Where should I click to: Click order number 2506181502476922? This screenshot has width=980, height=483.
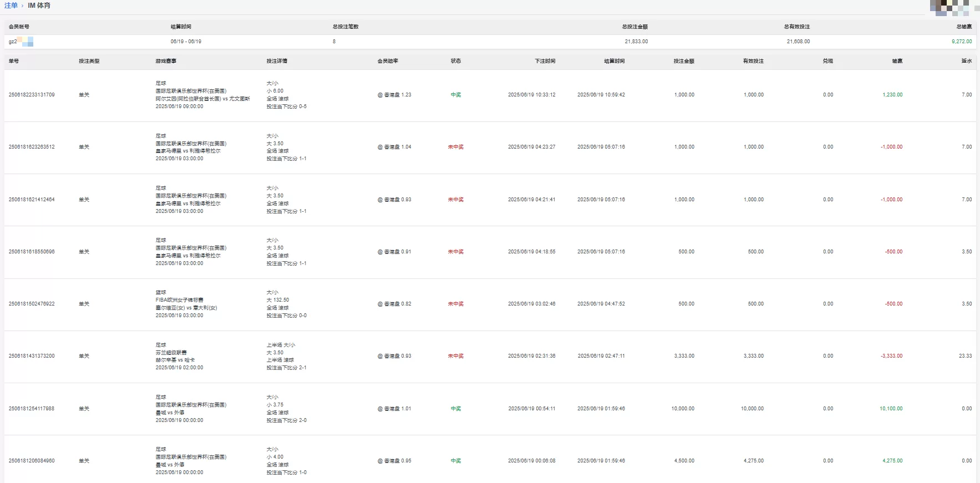coord(32,304)
